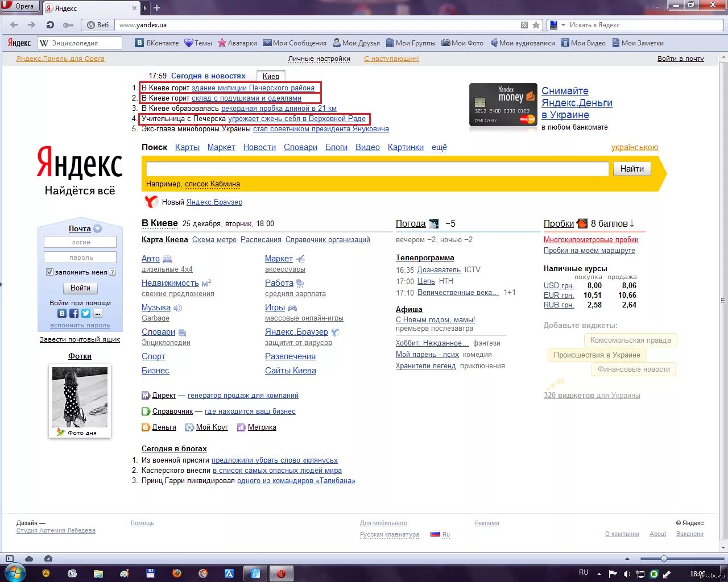The height and width of the screenshot is (582, 728).
Task: Open Темы from the toolbar
Action: 198,43
